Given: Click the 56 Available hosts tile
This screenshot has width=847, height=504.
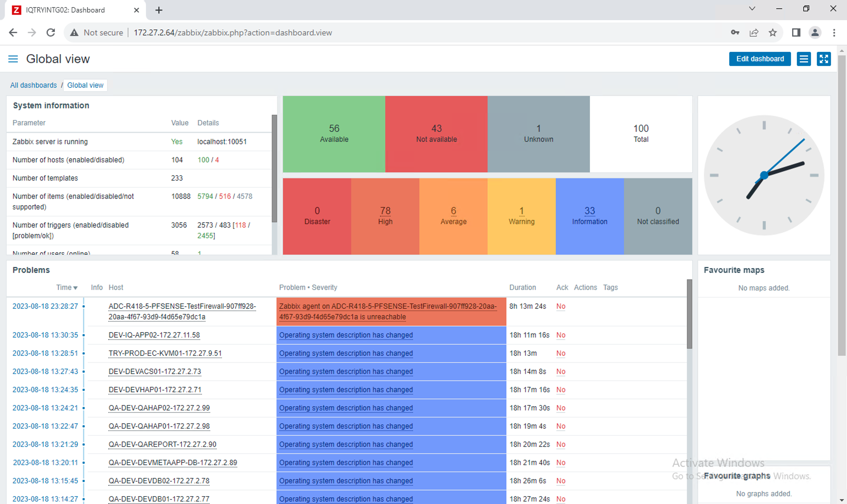Looking at the screenshot, I should click(x=334, y=134).
